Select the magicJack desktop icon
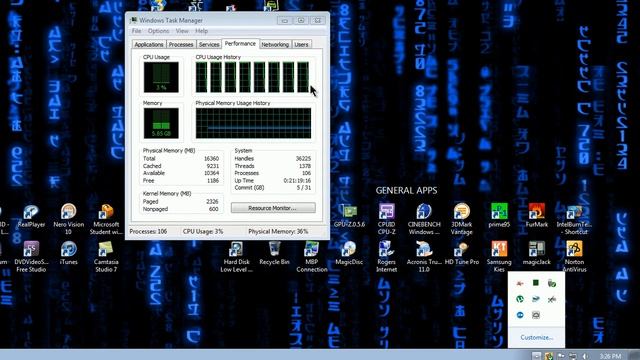The image size is (640, 360). 537,253
